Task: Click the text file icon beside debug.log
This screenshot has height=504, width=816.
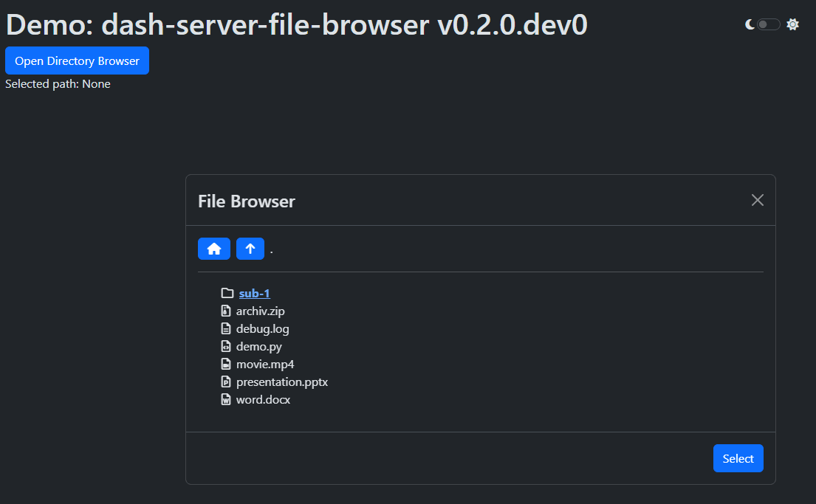Action: 226,328
